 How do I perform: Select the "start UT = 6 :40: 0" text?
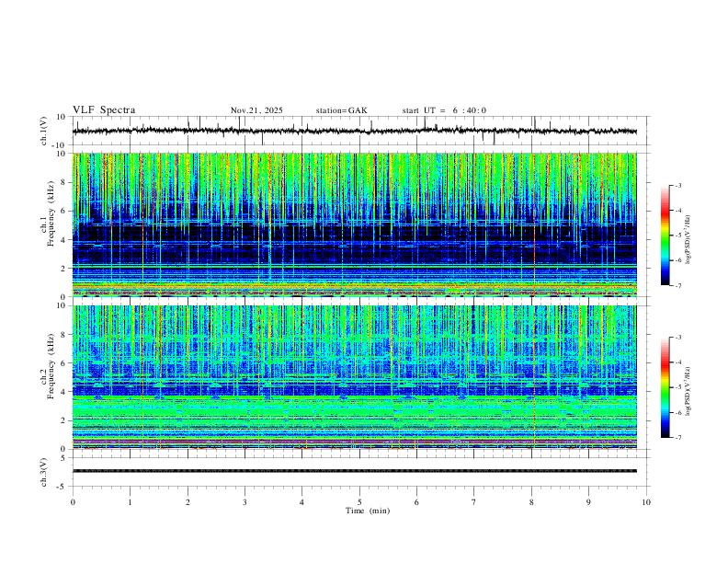pos(444,110)
